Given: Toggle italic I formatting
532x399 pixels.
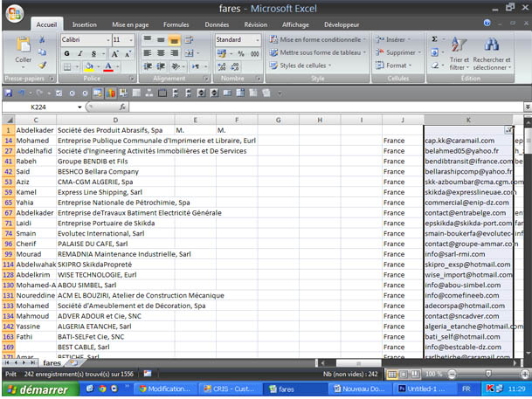Looking at the screenshot, I should [80, 53].
